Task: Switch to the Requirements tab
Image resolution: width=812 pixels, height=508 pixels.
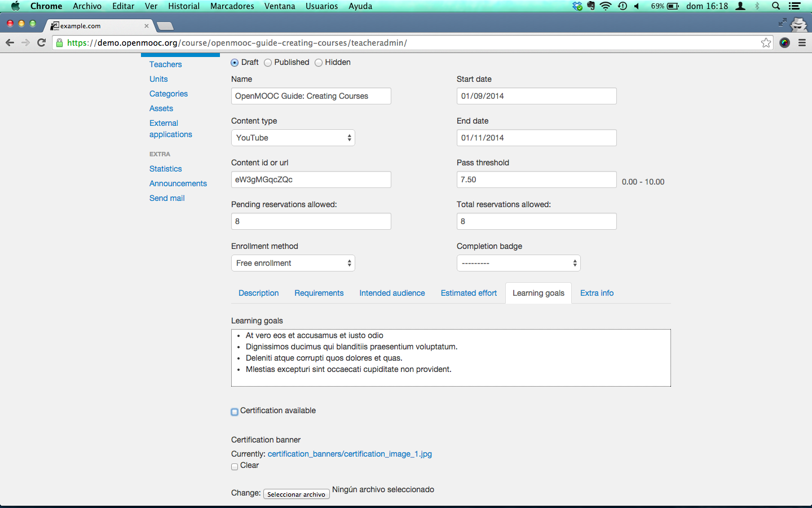Action: click(x=319, y=293)
